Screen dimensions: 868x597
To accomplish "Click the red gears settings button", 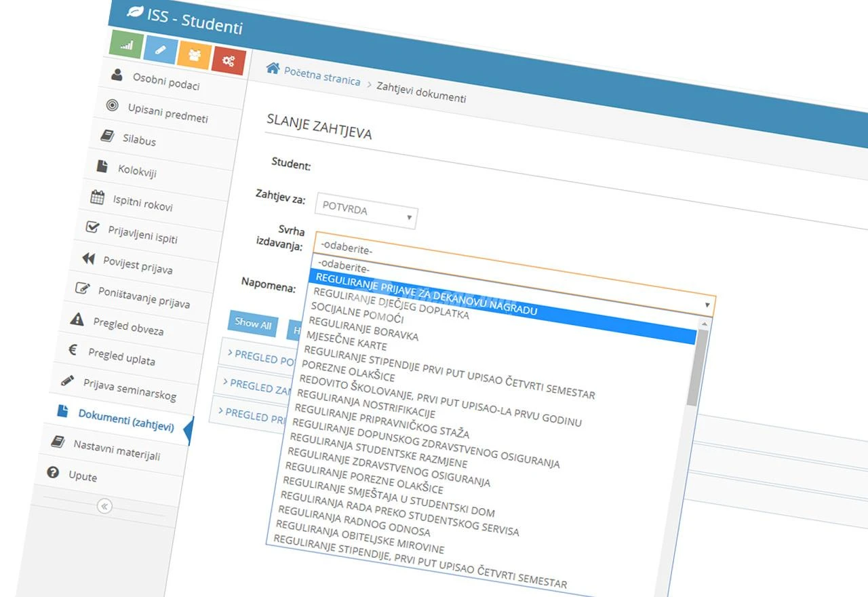I will pyautogui.click(x=229, y=61).
